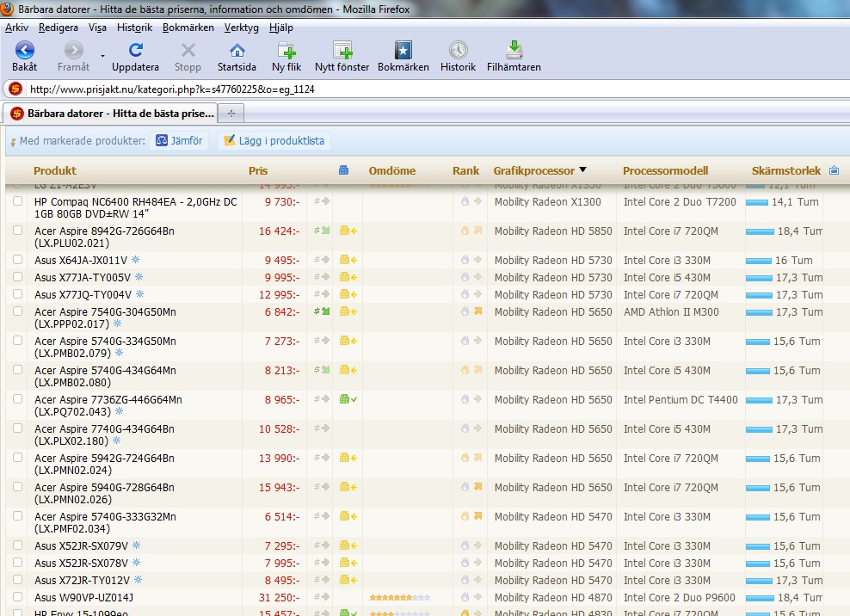This screenshot has height=616, width=850.
Task: Open the Arkiv menu
Action: click(x=17, y=28)
